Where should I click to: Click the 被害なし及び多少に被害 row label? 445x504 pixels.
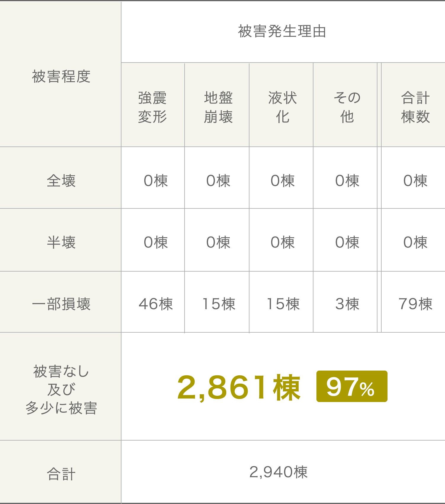click(x=60, y=386)
